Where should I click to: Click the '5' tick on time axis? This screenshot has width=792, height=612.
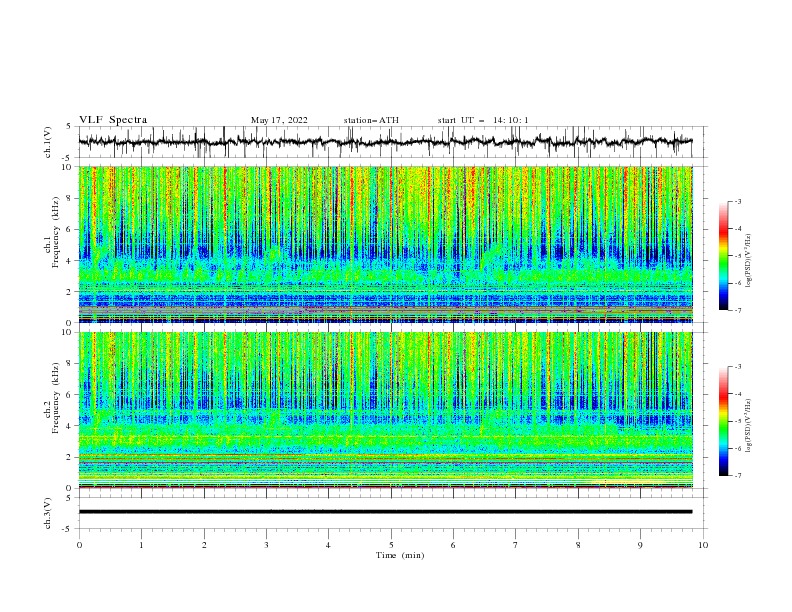391,545
